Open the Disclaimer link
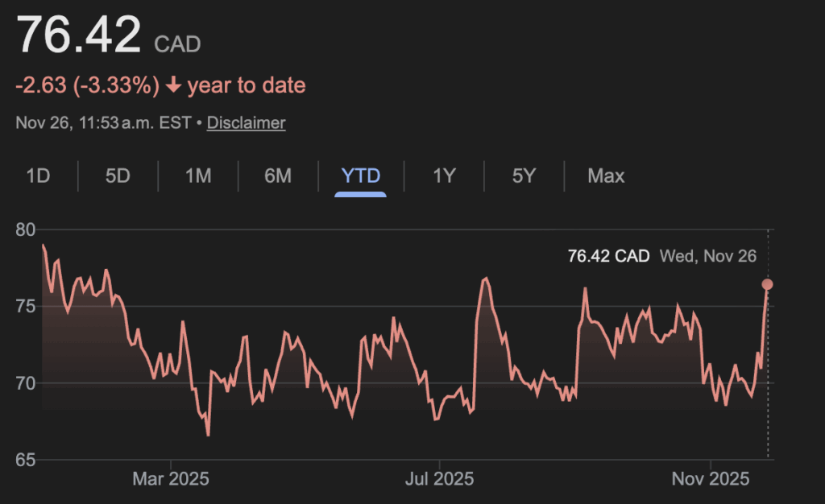The image size is (825, 504). point(246,123)
